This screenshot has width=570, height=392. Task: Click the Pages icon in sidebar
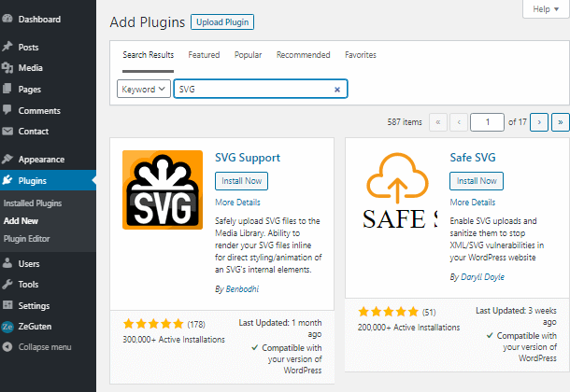point(7,89)
